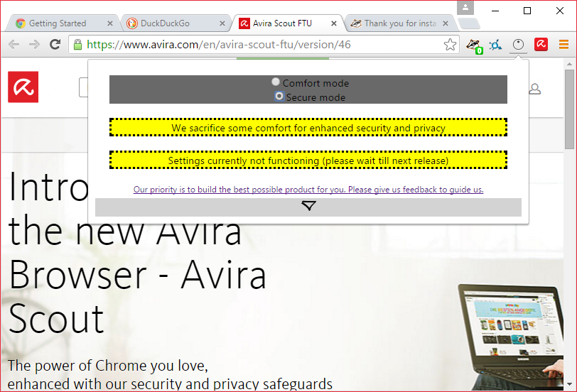Click the scrollbar up arrow
Screen dimensions: 577x392
point(569,64)
